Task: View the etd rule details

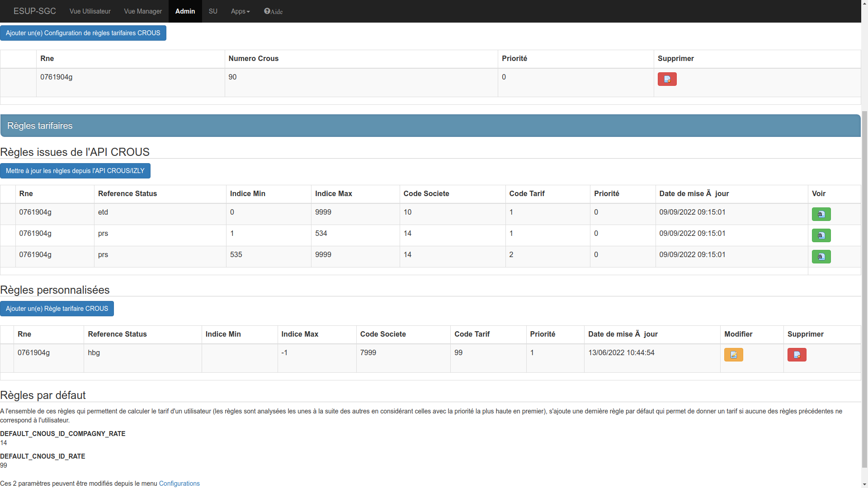Action: click(821, 214)
